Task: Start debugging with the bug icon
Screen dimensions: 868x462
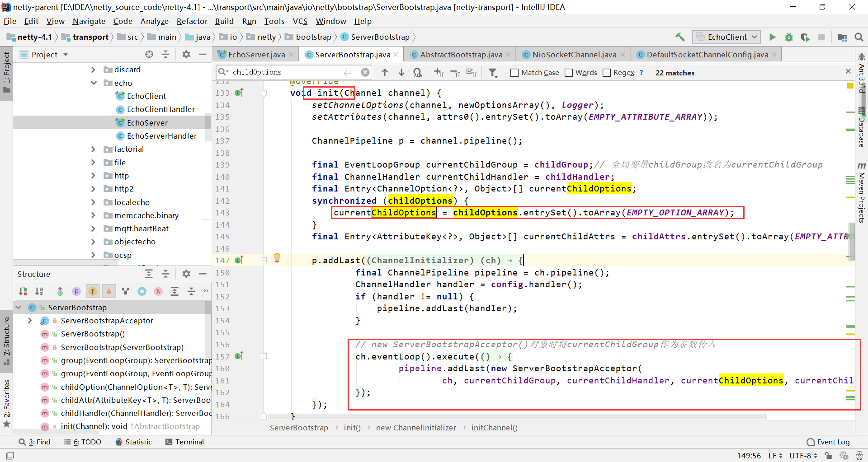Action: (789, 37)
